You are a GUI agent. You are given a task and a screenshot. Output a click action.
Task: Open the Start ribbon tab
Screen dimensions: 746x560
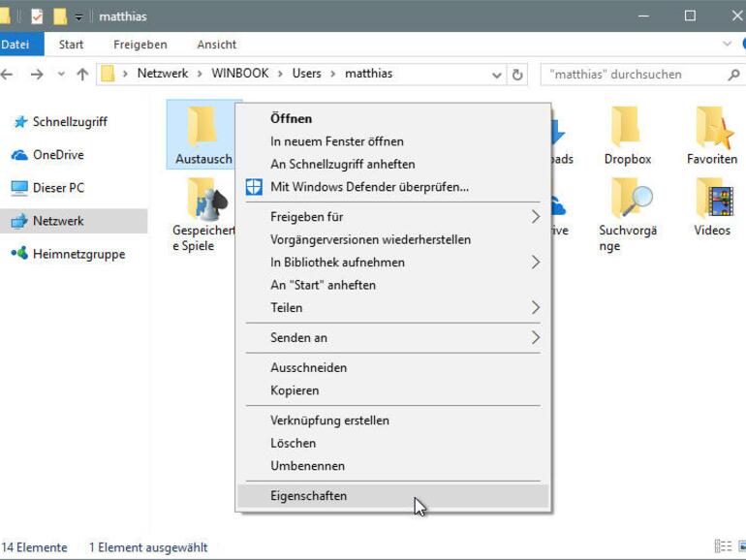pyautogui.click(x=71, y=45)
